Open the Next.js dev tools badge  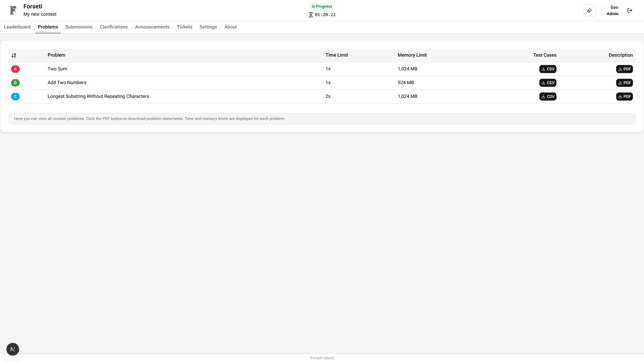coord(13,349)
